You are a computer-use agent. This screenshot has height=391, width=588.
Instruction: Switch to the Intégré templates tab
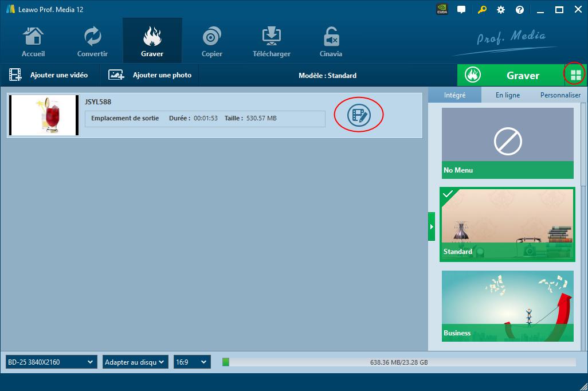coord(454,95)
